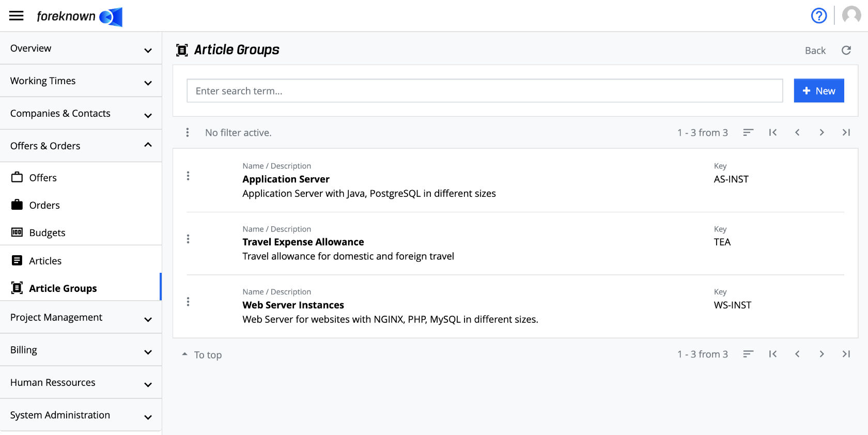Open the Travel Expense Allowance row actions menu
The width and height of the screenshot is (868, 435).
[x=188, y=239]
